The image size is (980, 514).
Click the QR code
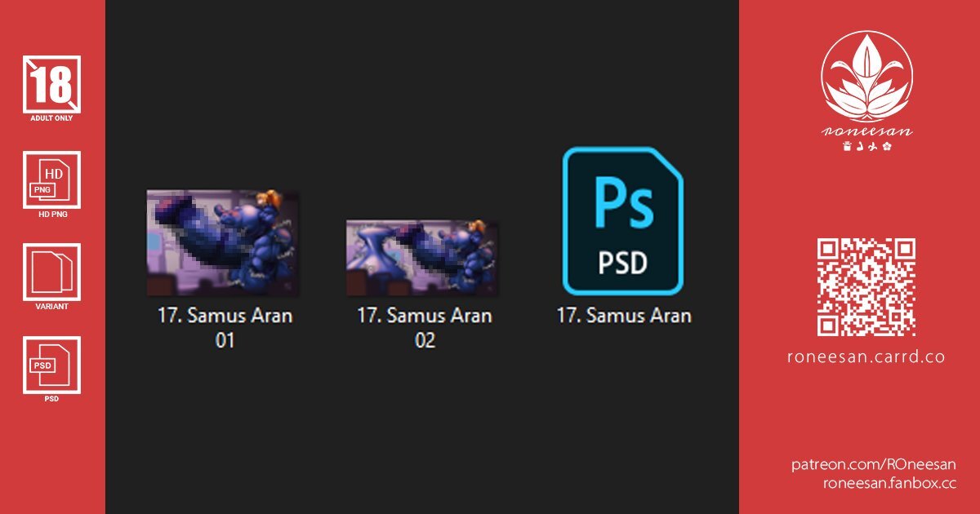pyautogui.click(x=866, y=287)
